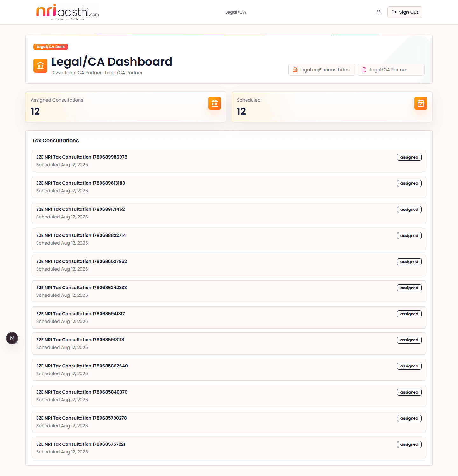Image resolution: width=458 pixels, height=476 pixels.
Task: Click the Sign Out button
Action: [x=405, y=12]
